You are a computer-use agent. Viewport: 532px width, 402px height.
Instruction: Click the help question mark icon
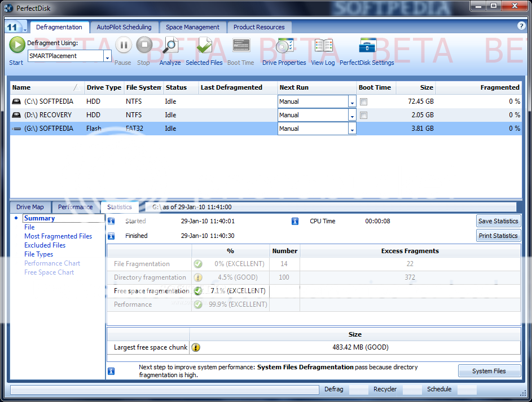pos(520,26)
